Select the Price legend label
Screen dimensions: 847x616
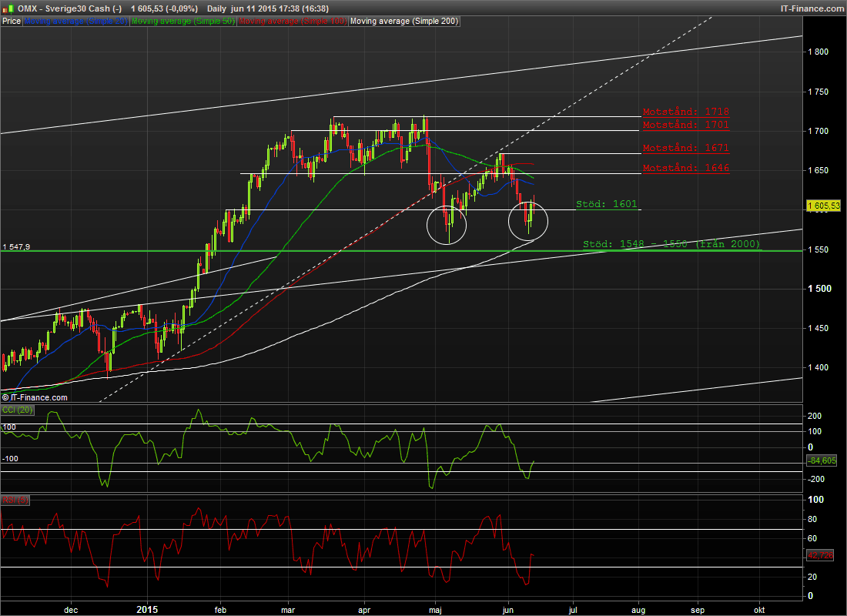click(x=11, y=22)
